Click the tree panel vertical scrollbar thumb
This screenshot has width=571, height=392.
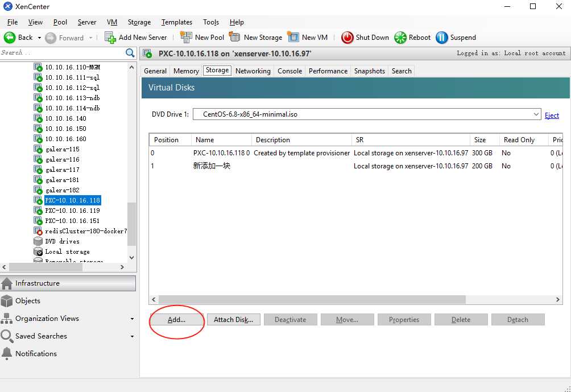coord(132,224)
